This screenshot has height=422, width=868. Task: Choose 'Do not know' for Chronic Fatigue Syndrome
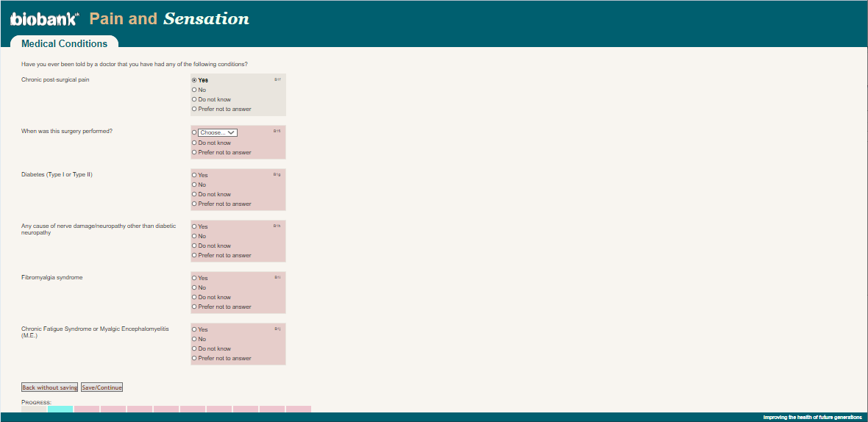pyautogui.click(x=194, y=348)
